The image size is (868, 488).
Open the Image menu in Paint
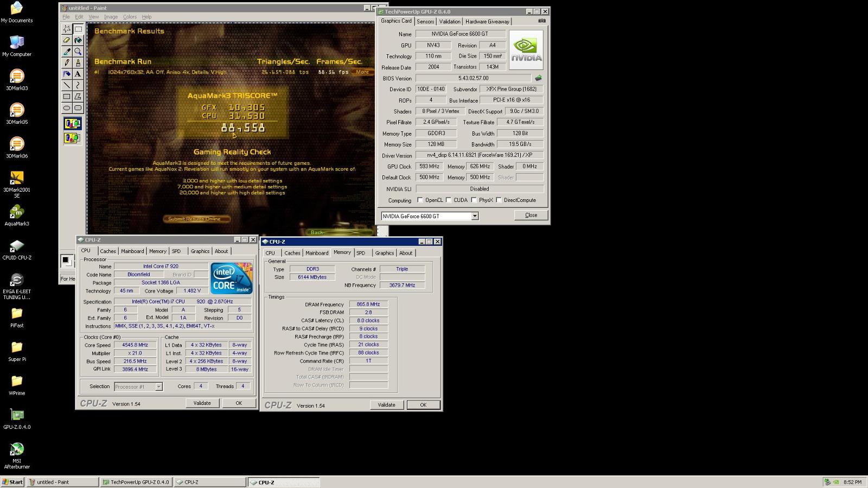[x=111, y=17]
